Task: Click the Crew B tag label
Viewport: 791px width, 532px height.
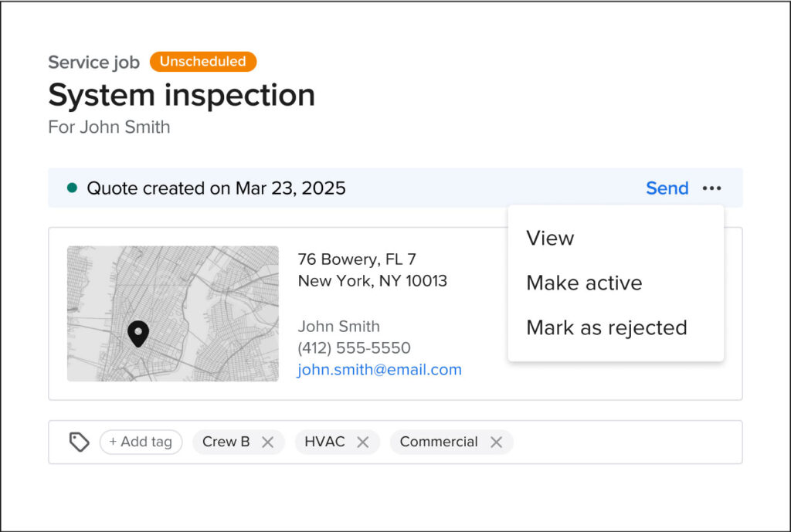Action: click(226, 442)
